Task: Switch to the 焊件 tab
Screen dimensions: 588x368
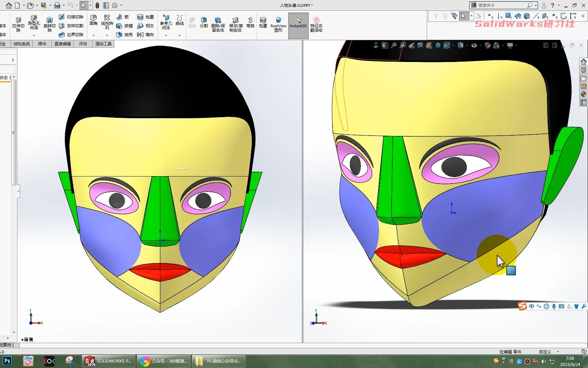Action: [x=42, y=44]
